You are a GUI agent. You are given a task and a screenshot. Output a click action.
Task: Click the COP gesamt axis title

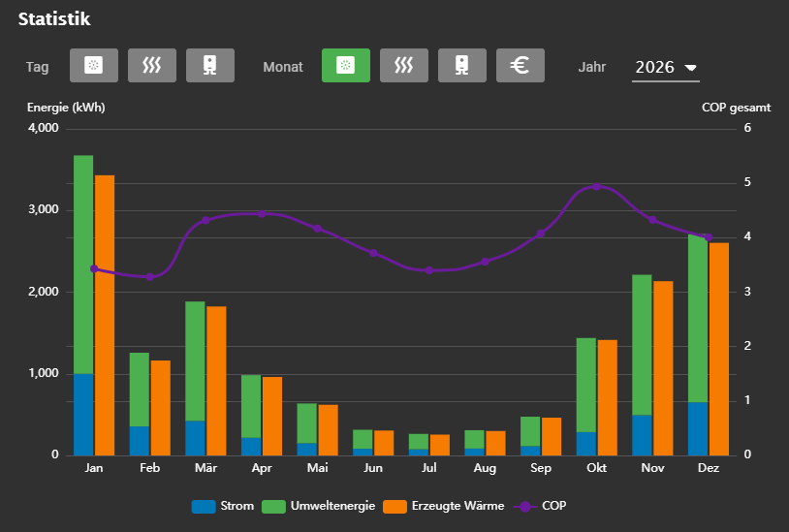tap(736, 108)
